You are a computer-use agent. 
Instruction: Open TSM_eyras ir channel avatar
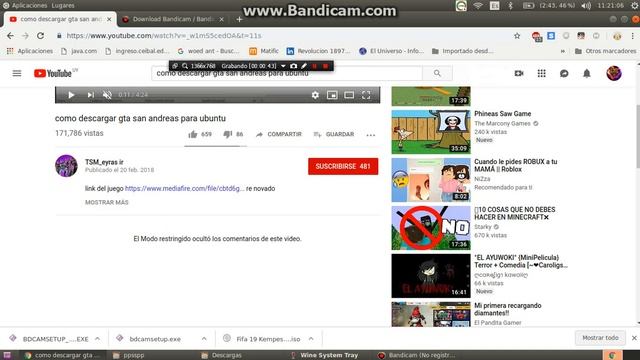point(66,166)
